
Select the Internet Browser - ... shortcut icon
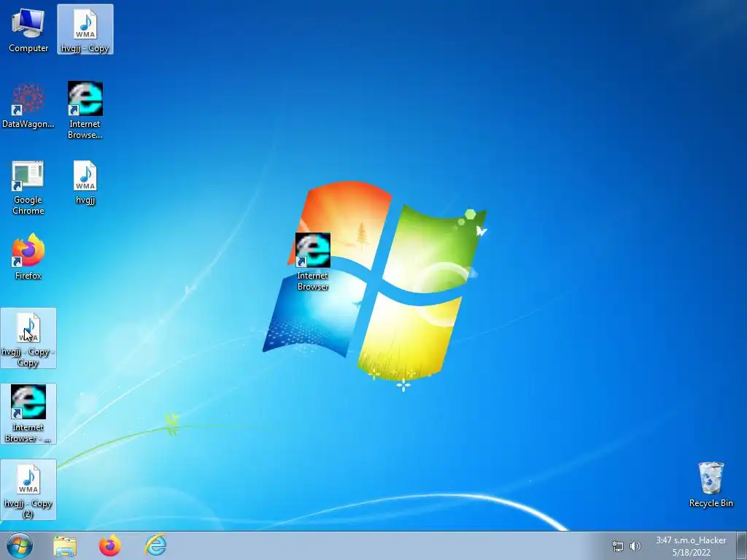pyautogui.click(x=28, y=413)
